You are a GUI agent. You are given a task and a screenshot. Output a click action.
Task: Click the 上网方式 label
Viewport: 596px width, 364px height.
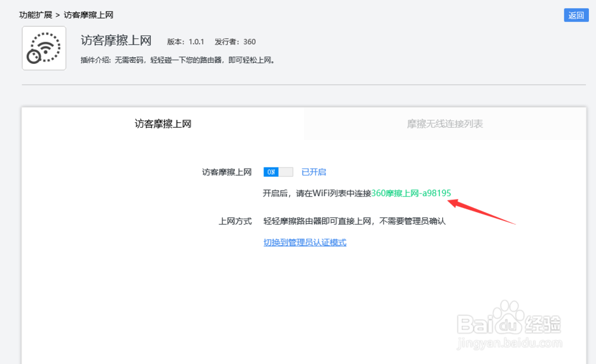[x=235, y=221]
